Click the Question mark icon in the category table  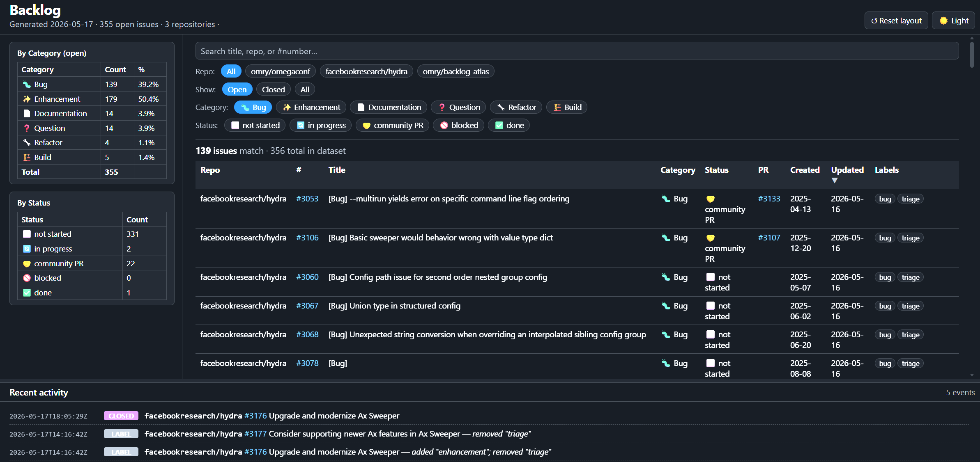(27, 128)
